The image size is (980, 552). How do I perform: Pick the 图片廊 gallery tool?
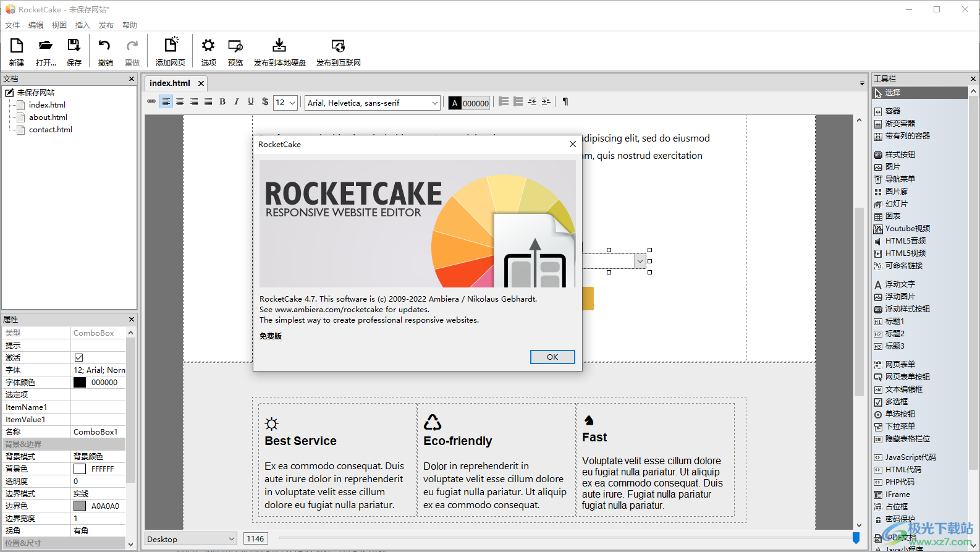[890, 192]
